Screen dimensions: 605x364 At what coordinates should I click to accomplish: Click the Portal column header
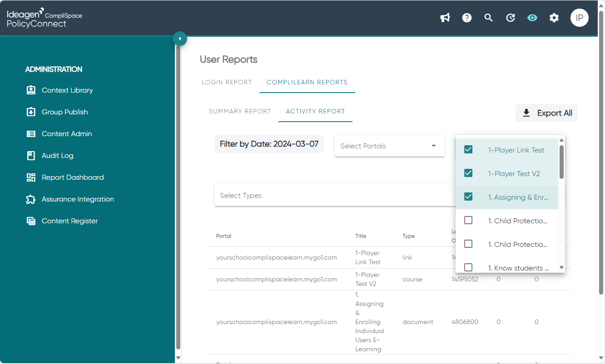click(224, 236)
